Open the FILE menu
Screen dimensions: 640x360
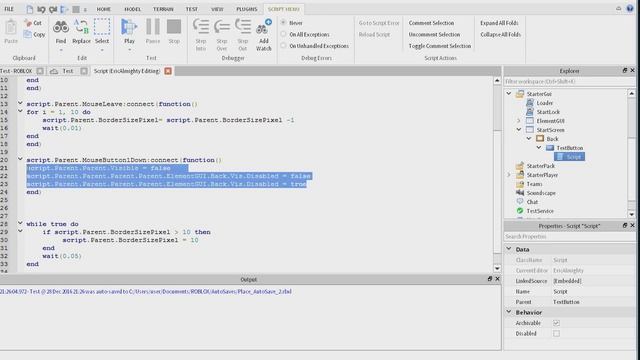pyautogui.click(x=9, y=9)
